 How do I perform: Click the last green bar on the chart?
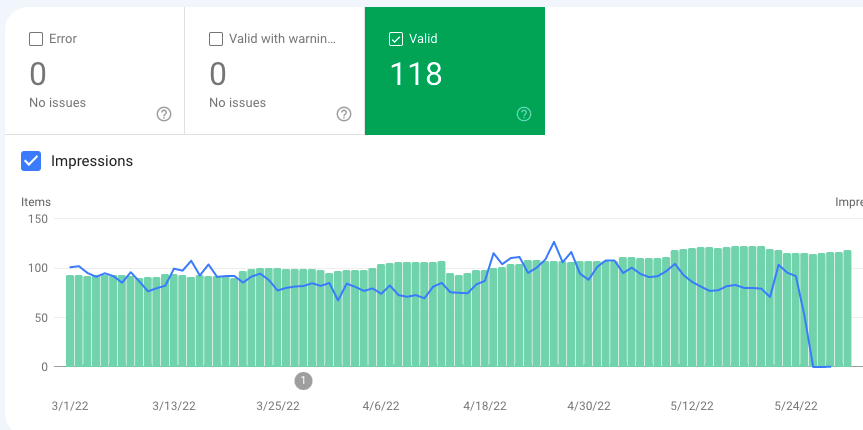(848, 309)
